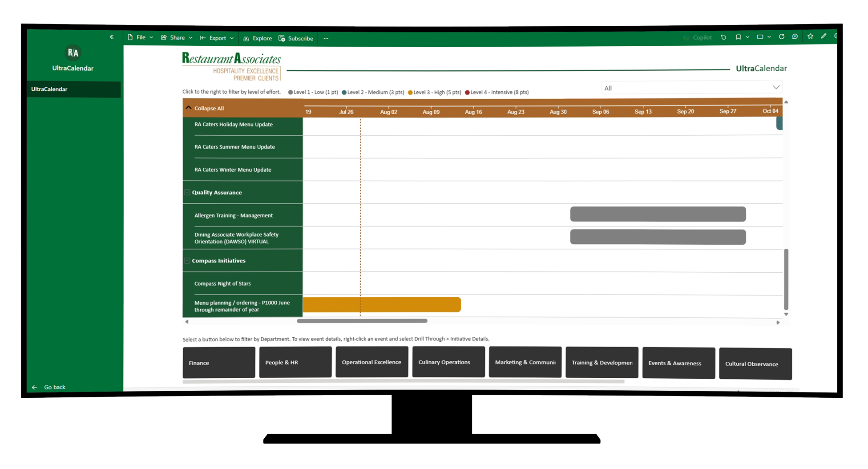Screen dimensions: 868x469
Task: Click the teal bar in the RA Caters Holiday row
Action: (779, 124)
